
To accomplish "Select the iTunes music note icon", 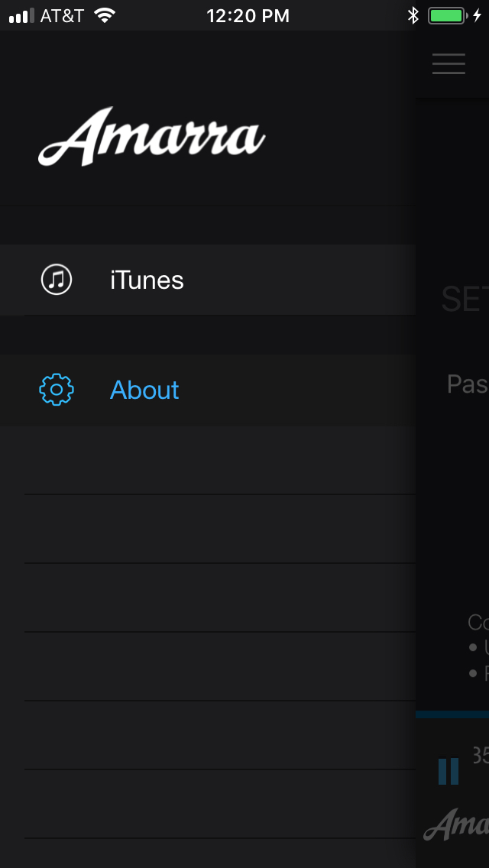I will pyautogui.click(x=57, y=280).
